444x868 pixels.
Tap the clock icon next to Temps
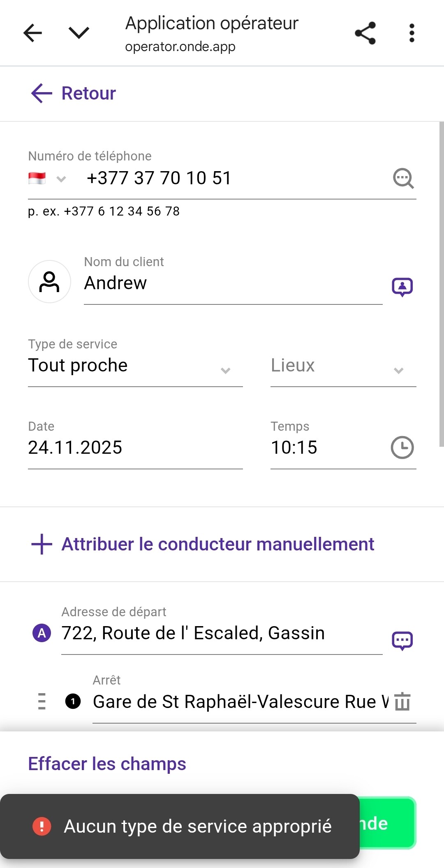402,448
